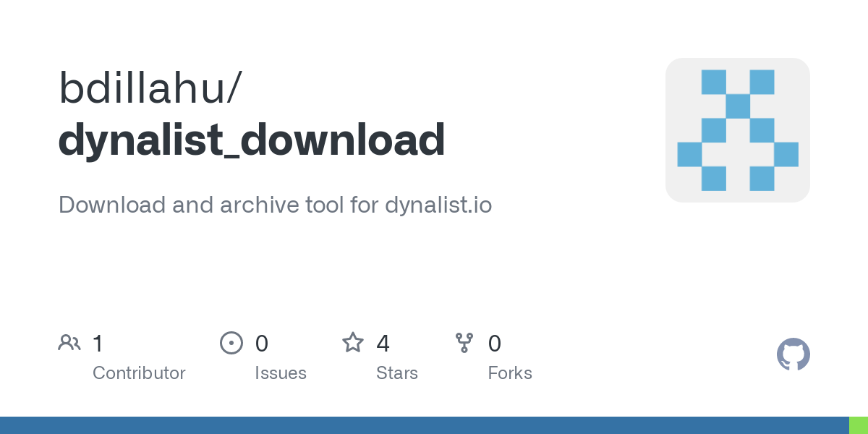Open the blue pixel identicon avatar
This screenshot has height=434, width=868.
tap(738, 130)
